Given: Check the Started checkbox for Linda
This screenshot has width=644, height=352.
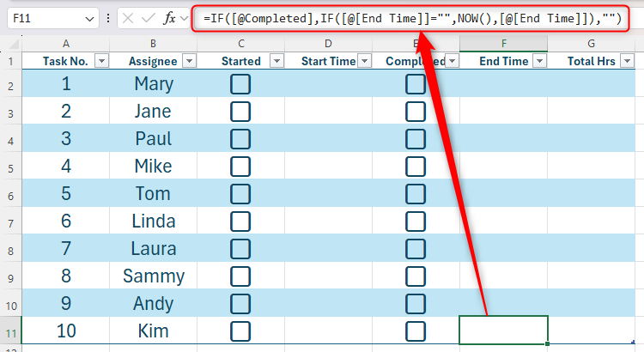Looking at the screenshot, I should [x=240, y=222].
